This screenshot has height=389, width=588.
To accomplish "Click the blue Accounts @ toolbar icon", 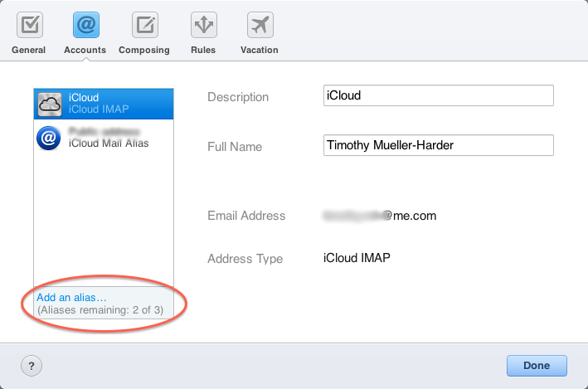I will 85,25.
